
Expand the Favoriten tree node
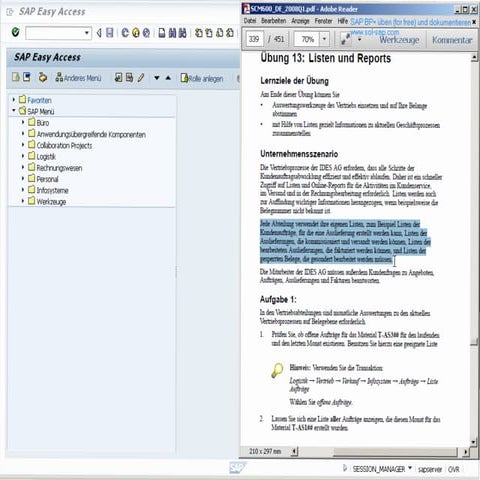tap(14, 99)
